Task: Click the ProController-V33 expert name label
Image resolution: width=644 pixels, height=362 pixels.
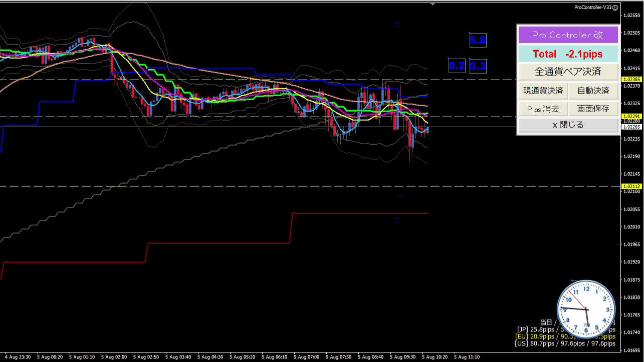Action: (593, 8)
